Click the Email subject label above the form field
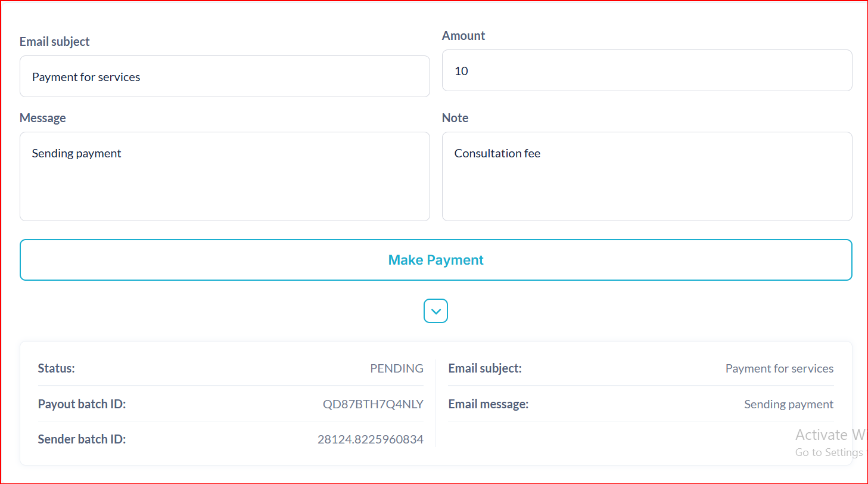868x484 pixels. [55, 42]
